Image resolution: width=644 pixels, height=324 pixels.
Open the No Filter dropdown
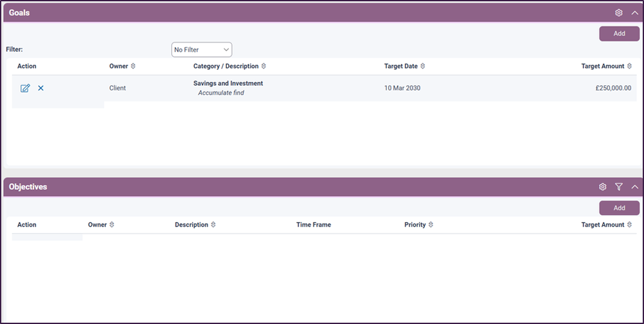pos(201,50)
